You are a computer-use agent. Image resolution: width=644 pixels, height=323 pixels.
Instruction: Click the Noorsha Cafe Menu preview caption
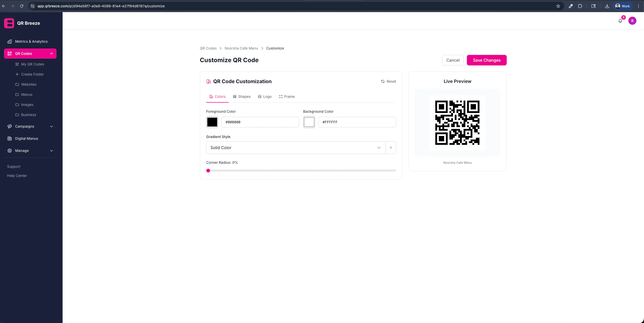tap(457, 163)
